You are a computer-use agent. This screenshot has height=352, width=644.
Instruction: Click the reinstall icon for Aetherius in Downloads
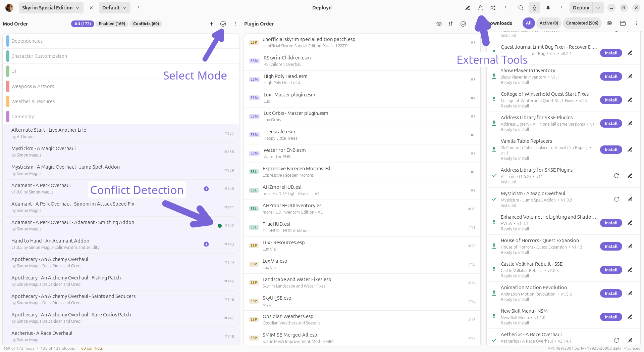616,340
